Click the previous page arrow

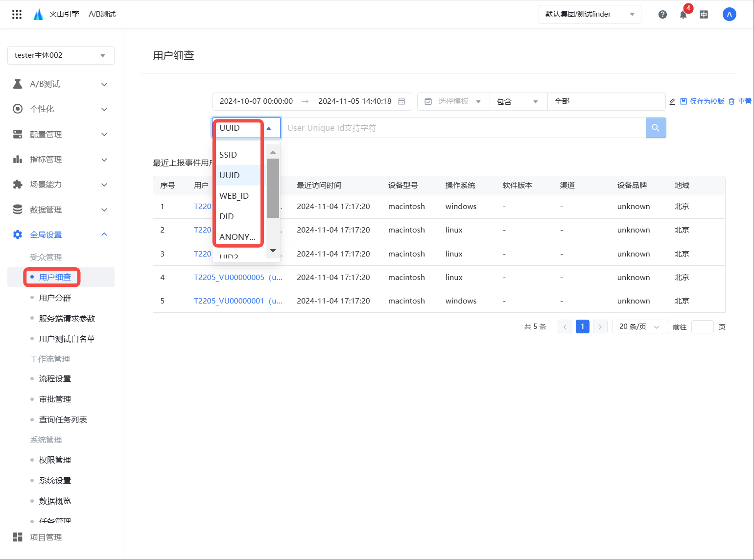565,327
